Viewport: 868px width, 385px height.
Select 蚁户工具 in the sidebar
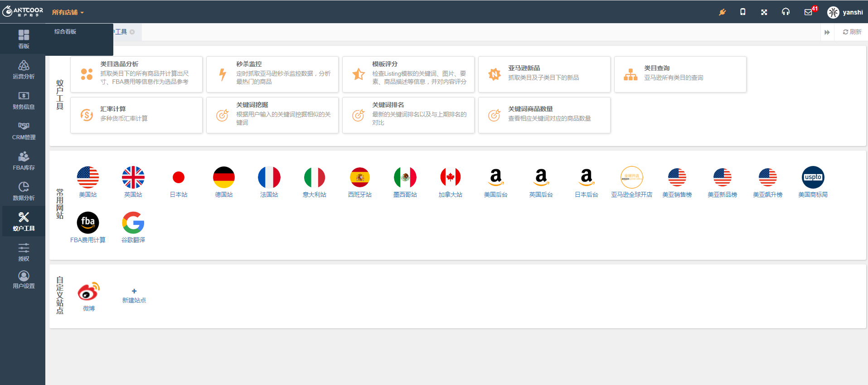point(24,221)
